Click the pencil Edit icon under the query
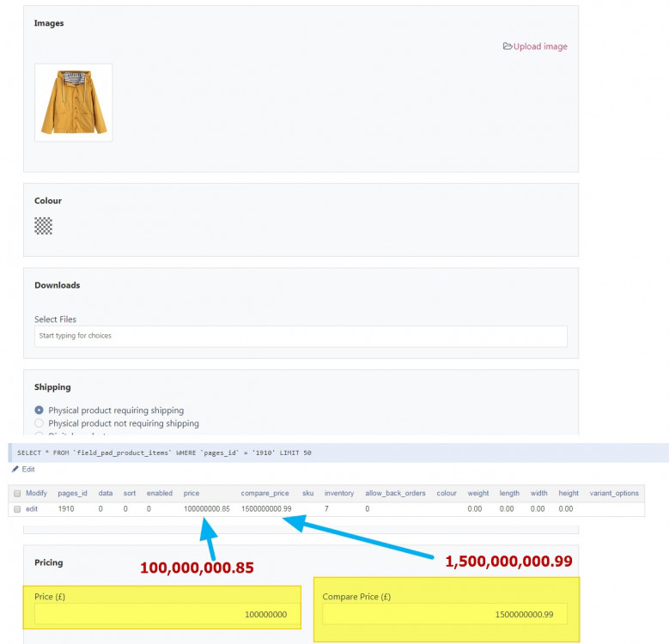The height and width of the screenshot is (644, 669). coord(15,469)
